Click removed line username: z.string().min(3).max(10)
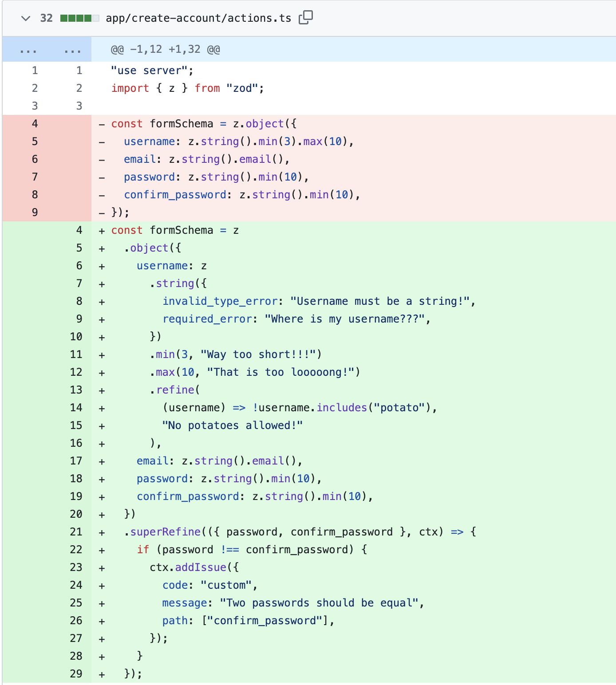Image resolution: width=616 pixels, height=685 pixels. 239,142
